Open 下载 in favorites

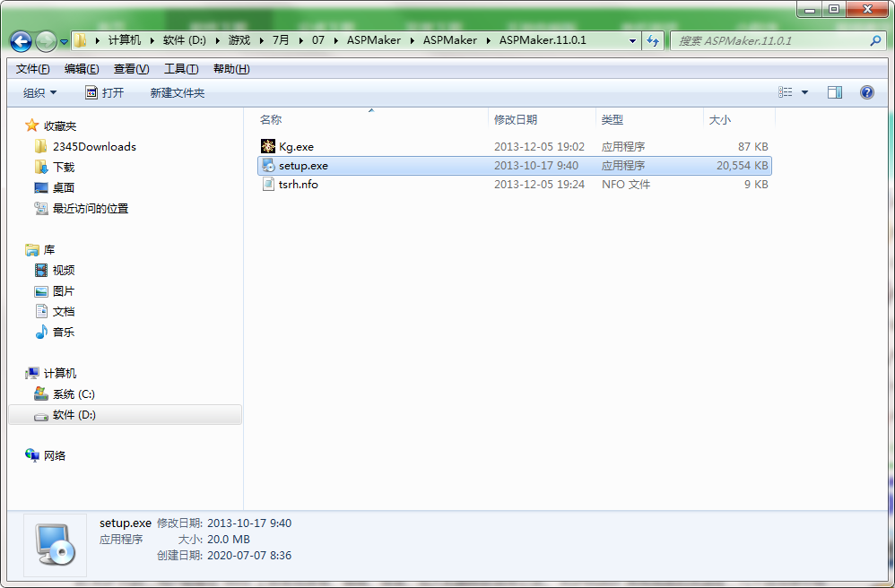click(64, 167)
